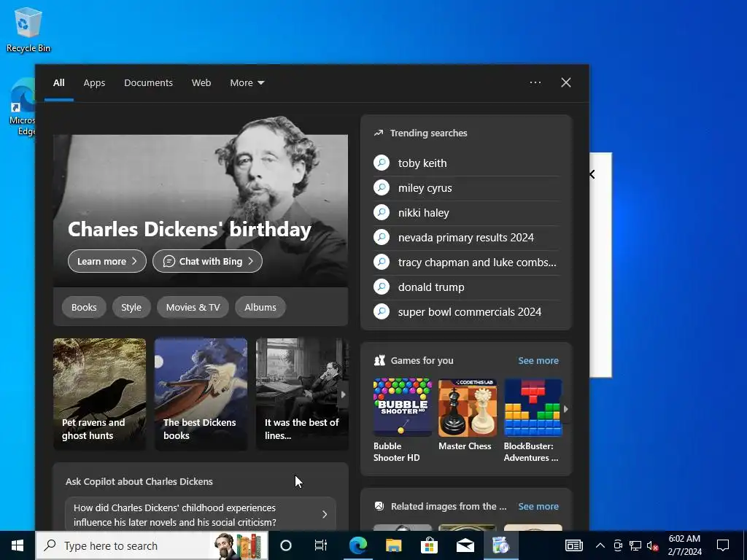Click Learn more about Dickens' birthday
747x560 pixels.
107,261
